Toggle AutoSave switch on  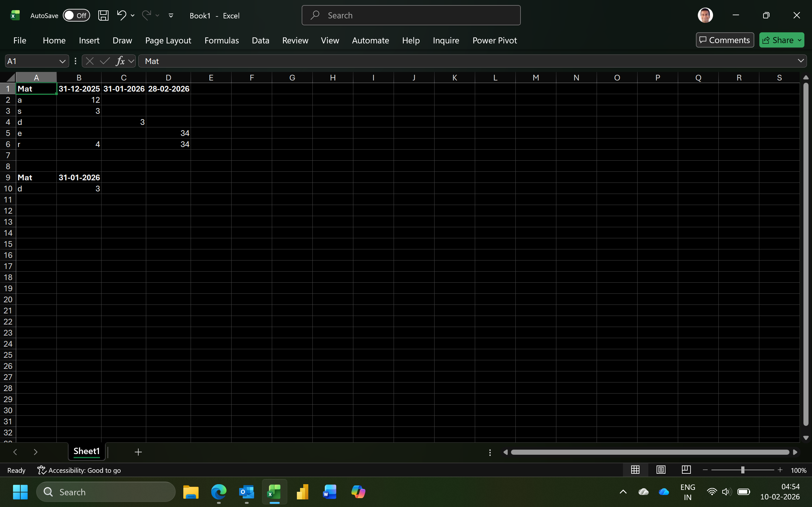pos(76,16)
